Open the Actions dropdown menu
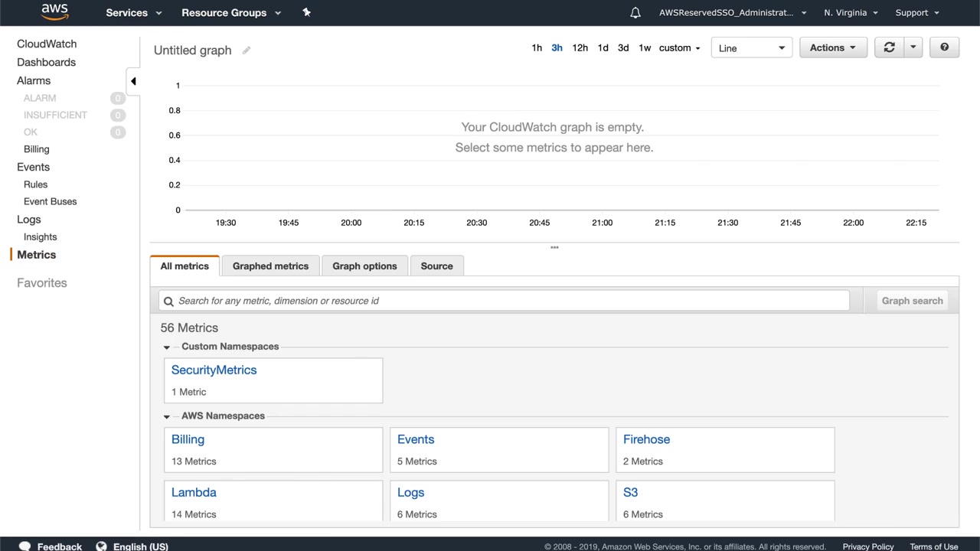The width and height of the screenshot is (980, 551). 832,47
